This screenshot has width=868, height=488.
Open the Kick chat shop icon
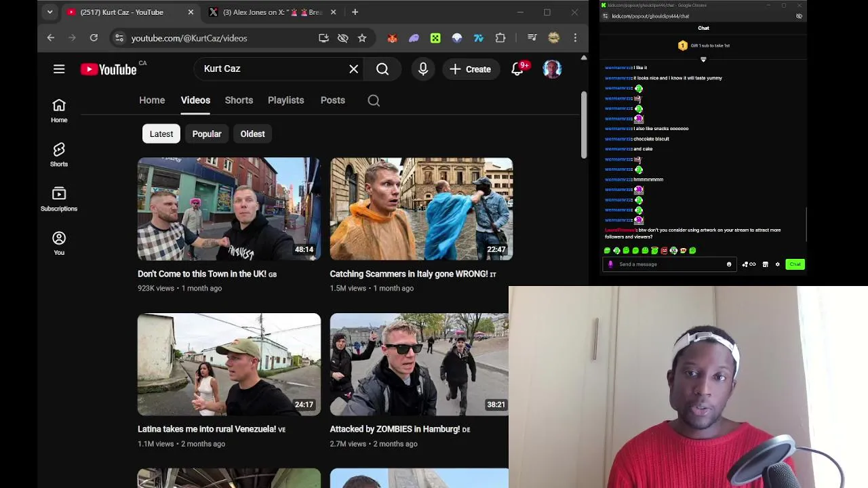[x=766, y=264]
